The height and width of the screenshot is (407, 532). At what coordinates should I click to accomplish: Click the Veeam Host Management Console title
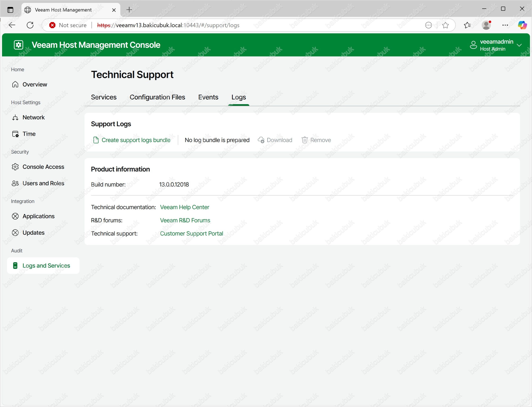96,45
